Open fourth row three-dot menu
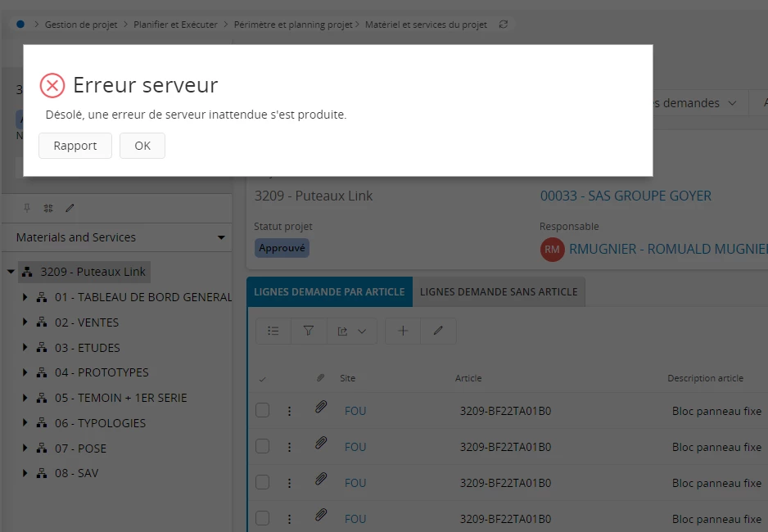This screenshot has width=768, height=532. click(x=290, y=519)
